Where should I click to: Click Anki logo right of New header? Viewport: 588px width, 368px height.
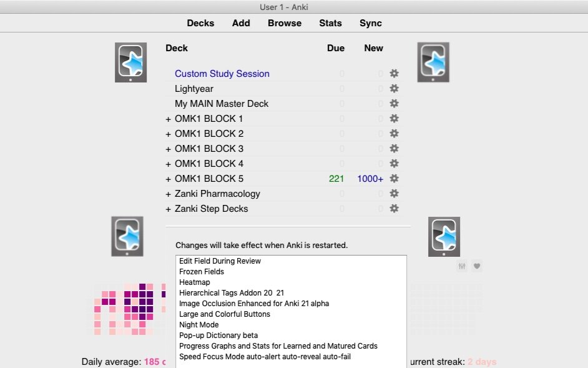coord(433,62)
